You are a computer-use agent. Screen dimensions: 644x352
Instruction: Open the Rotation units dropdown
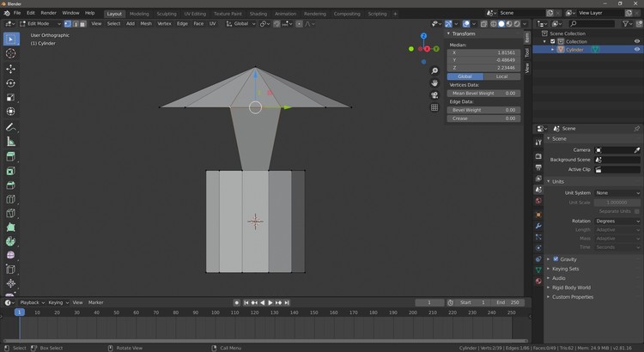618,221
